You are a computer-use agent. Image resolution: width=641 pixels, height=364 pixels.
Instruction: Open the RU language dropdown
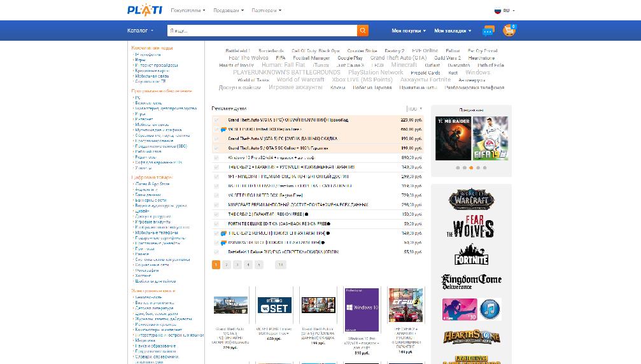(x=509, y=11)
